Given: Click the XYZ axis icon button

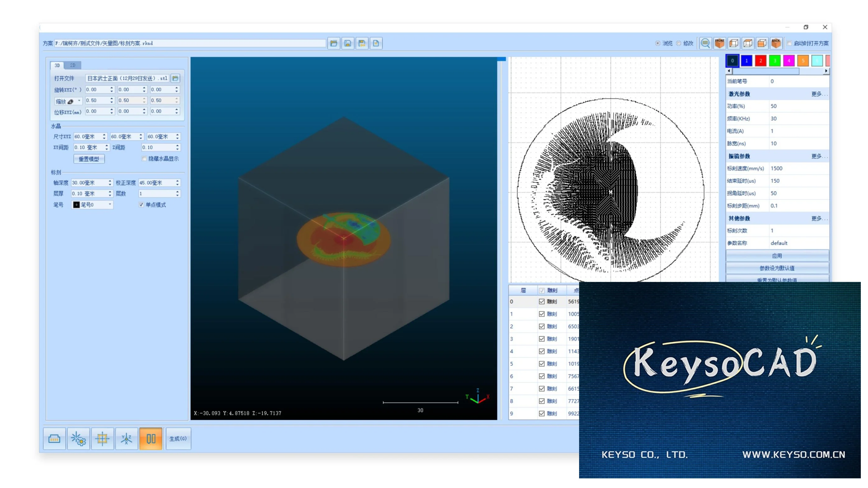Looking at the screenshot, I should coord(127,439).
